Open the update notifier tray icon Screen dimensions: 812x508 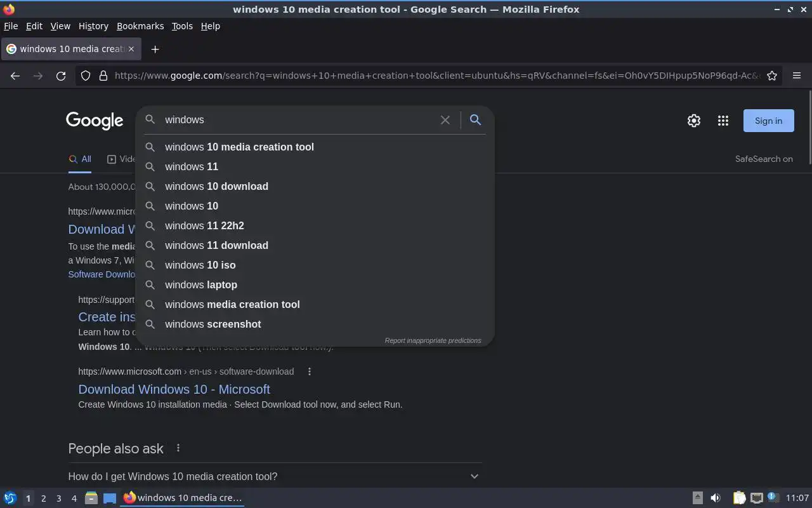[x=773, y=497]
